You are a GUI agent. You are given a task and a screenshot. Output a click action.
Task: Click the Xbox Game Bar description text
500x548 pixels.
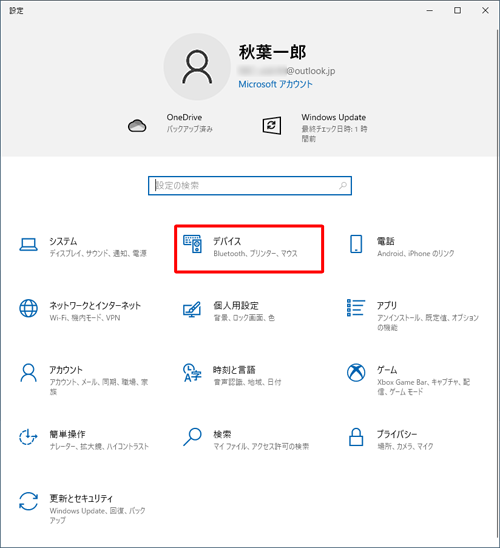(423, 387)
